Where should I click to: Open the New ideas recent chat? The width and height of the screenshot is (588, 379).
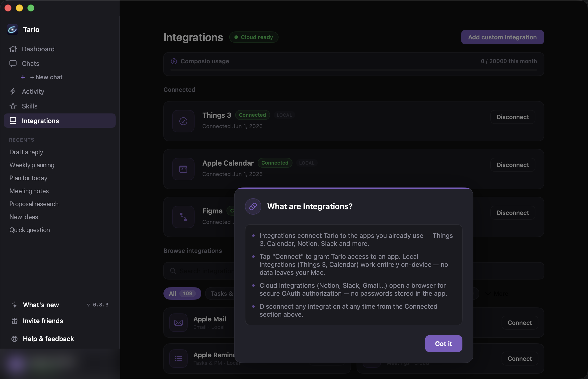[24, 217]
